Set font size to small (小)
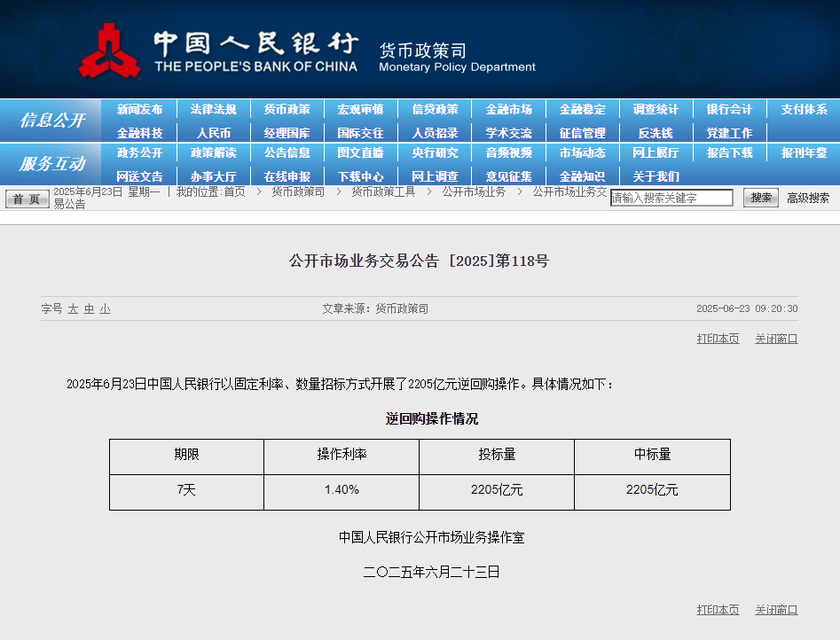This screenshot has height=640, width=840. (x=105, y=308)
